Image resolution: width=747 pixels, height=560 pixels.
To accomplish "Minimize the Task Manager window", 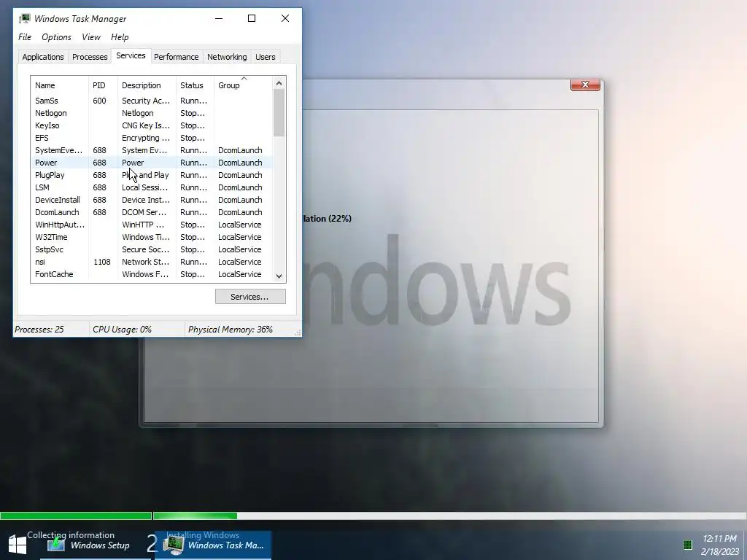I will [x=219, y=18].
